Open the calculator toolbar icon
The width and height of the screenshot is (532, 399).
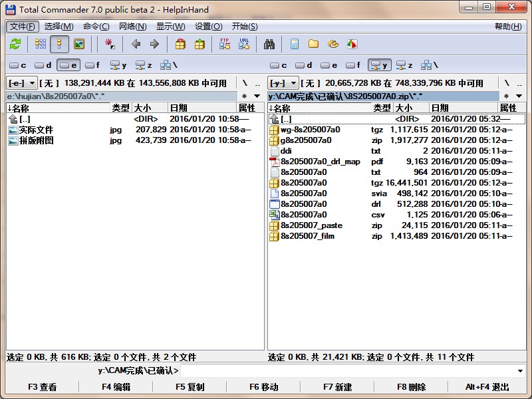(x=295, y=44)
